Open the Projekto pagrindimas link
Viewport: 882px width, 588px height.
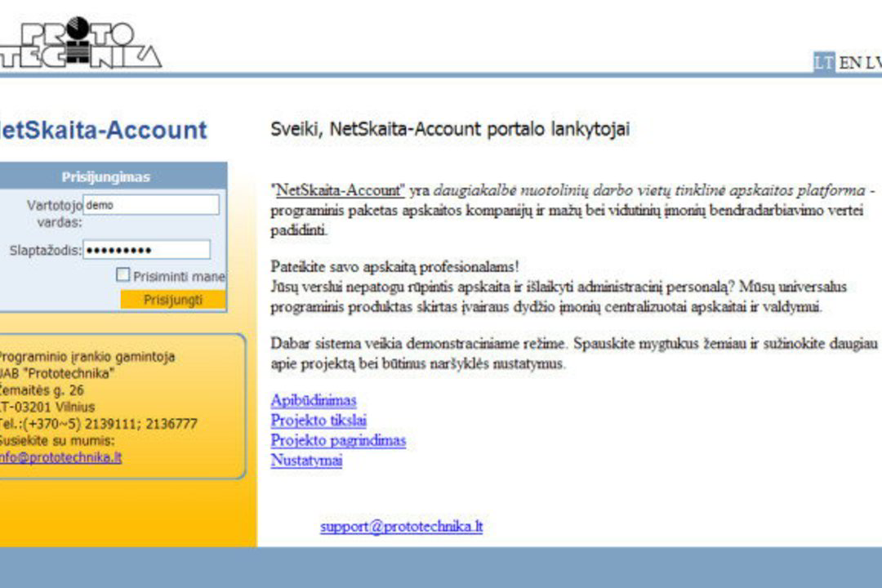(x=338, y=440)
